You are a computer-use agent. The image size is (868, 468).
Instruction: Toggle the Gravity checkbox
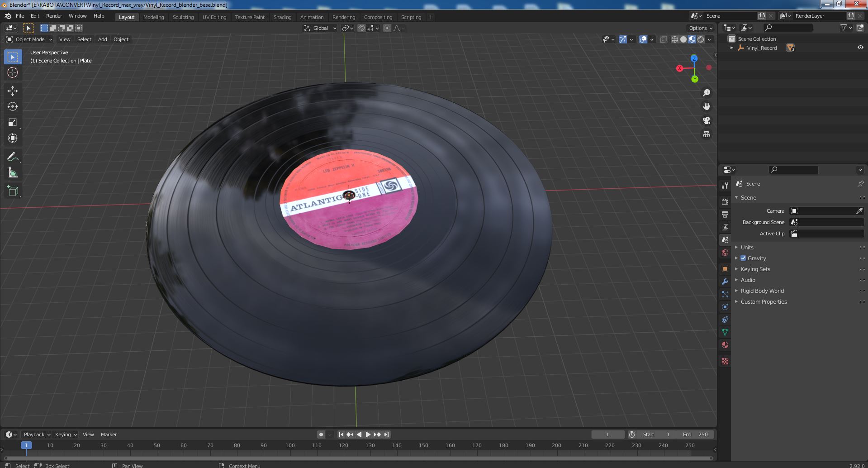pos(743,258)
